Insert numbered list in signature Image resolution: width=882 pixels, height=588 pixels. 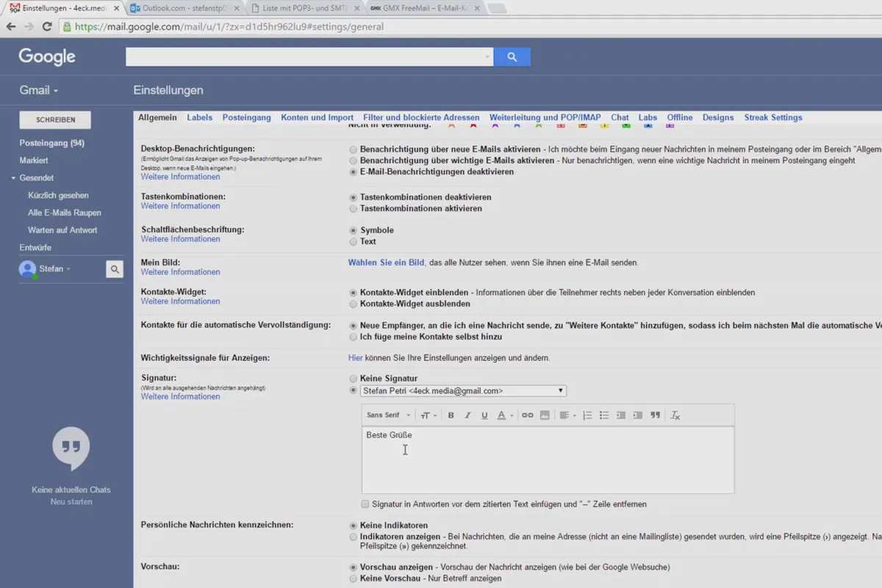(587, 415)
